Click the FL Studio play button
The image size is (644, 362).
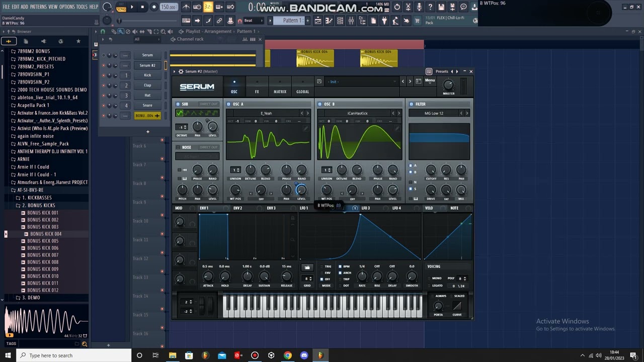click(132, 7)
